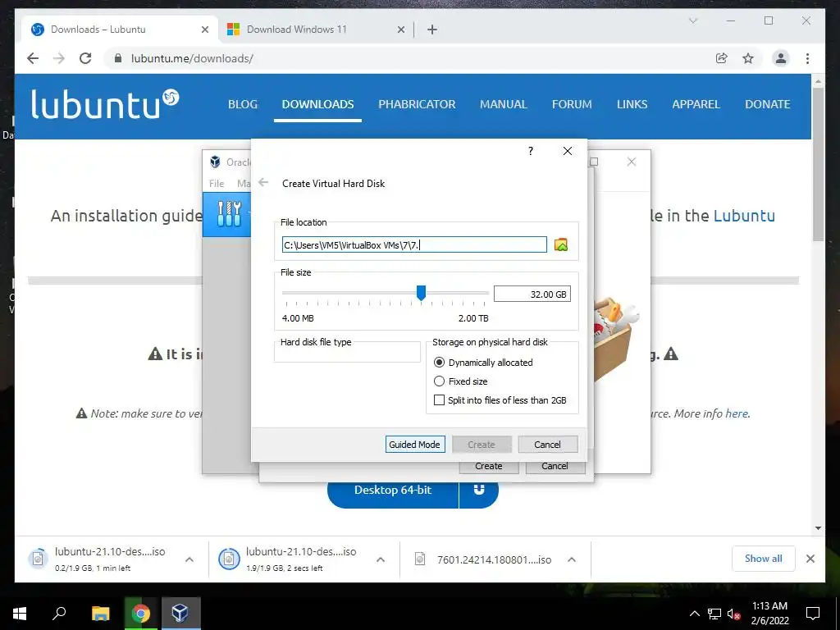Open the DOWNLOADS menu item

click(x=317, y=104)
